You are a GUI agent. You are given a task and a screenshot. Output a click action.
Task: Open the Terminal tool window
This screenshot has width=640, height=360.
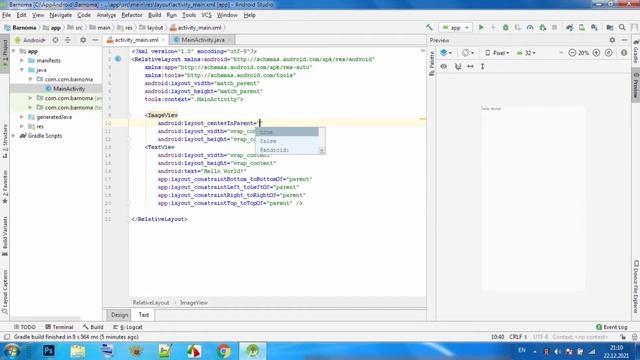[59, 327]
